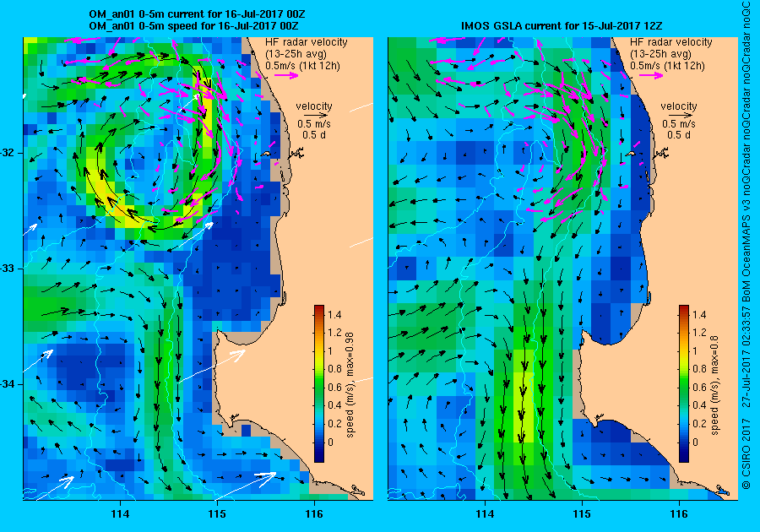Select the title 'OM_an01 0-5m current for 16-Jul-2017 00Z'

click(x=197, y=14)
